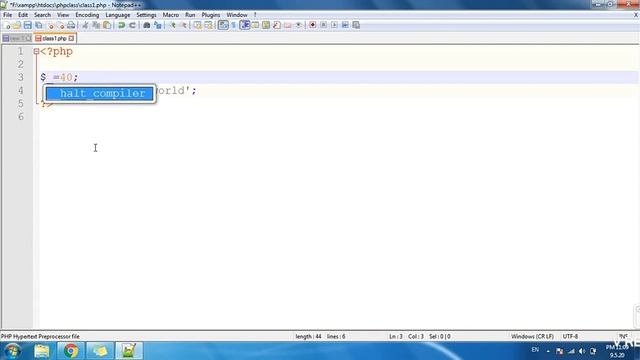The width and height of the screenshot is (640, 360).
Task: Save the file with the Save icon
Action: [27, 25]
